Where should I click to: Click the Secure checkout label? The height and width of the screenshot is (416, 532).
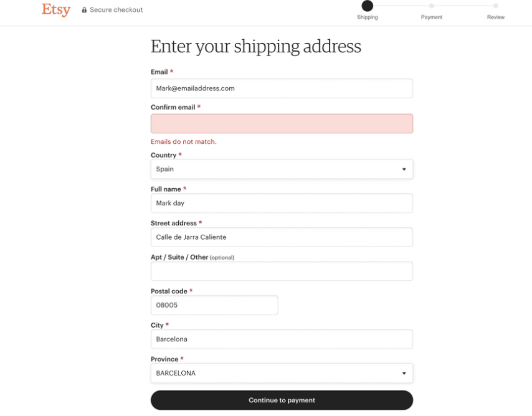coord(117,9)
